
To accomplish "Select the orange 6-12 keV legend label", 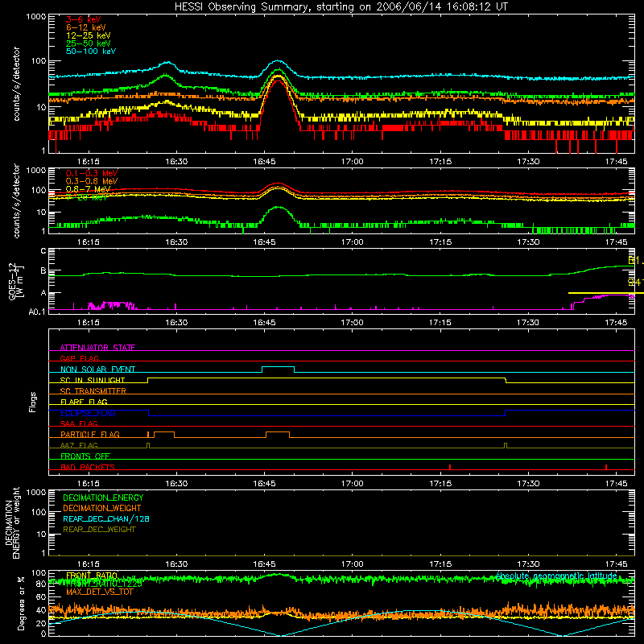I will tap(86, 27).
